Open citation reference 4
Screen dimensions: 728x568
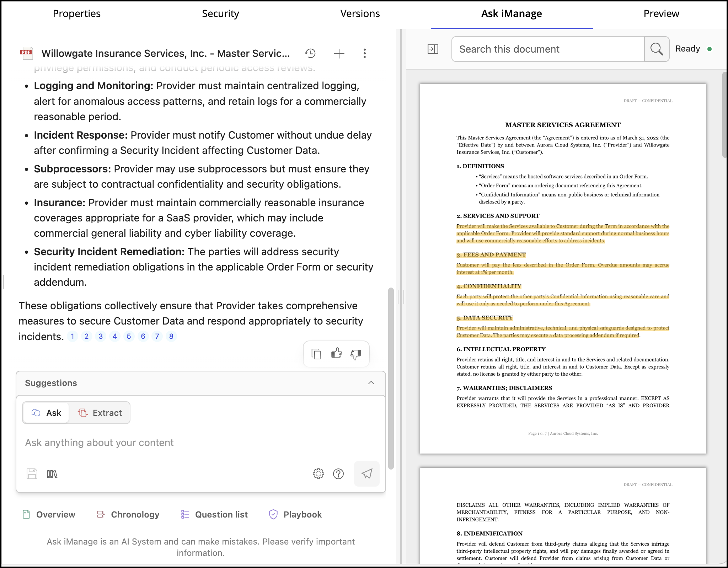tap(115, 336)
